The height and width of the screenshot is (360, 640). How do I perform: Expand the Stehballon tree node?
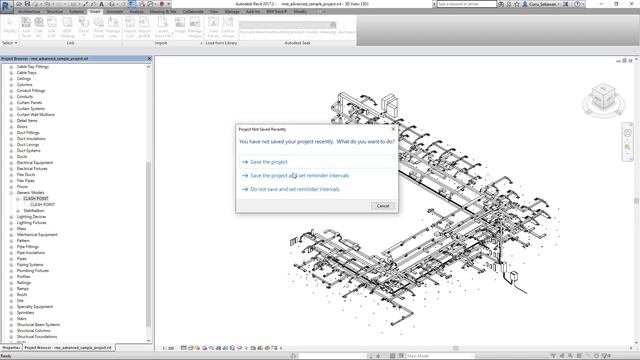point(18,211)
